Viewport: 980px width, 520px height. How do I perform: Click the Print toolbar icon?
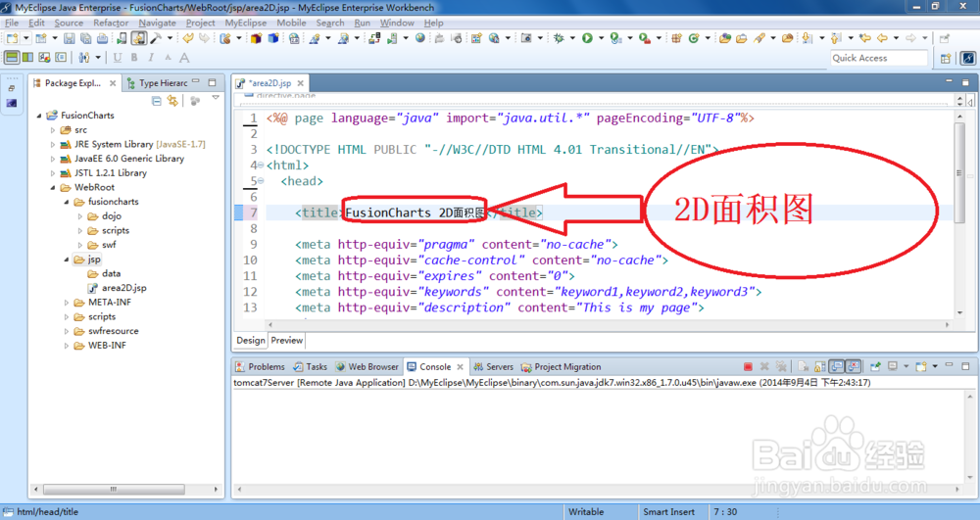tap(102, 38)
